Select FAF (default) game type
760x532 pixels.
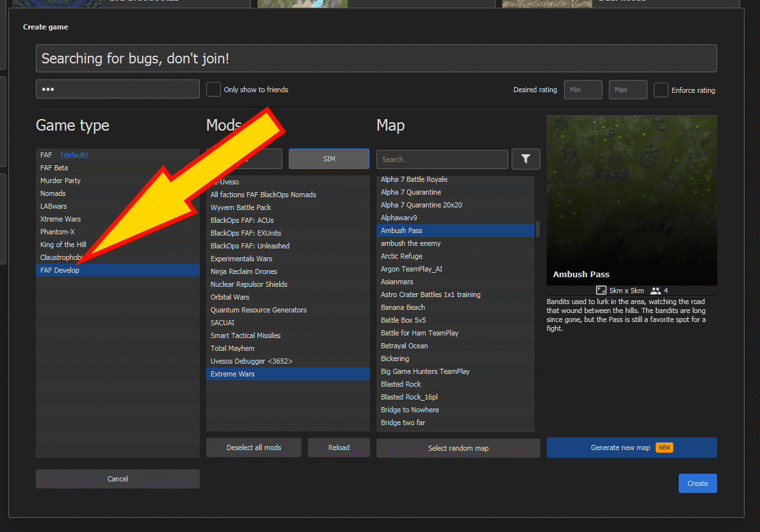(x=118, y=155)
